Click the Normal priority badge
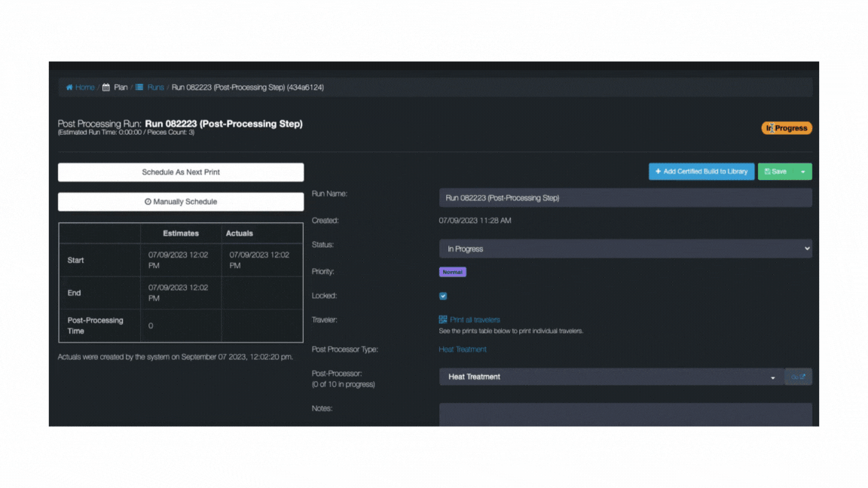The height and width of the screenshot is (488, 868). point(452,272)
